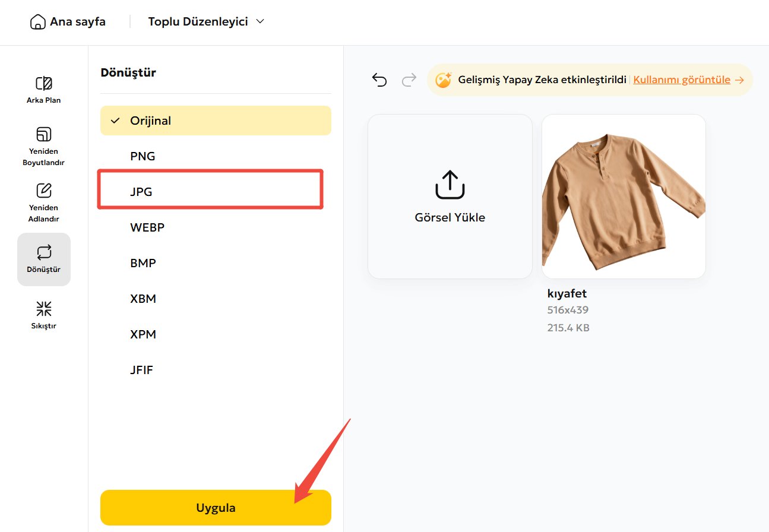Click the redo arrow icon

[409, 80]
